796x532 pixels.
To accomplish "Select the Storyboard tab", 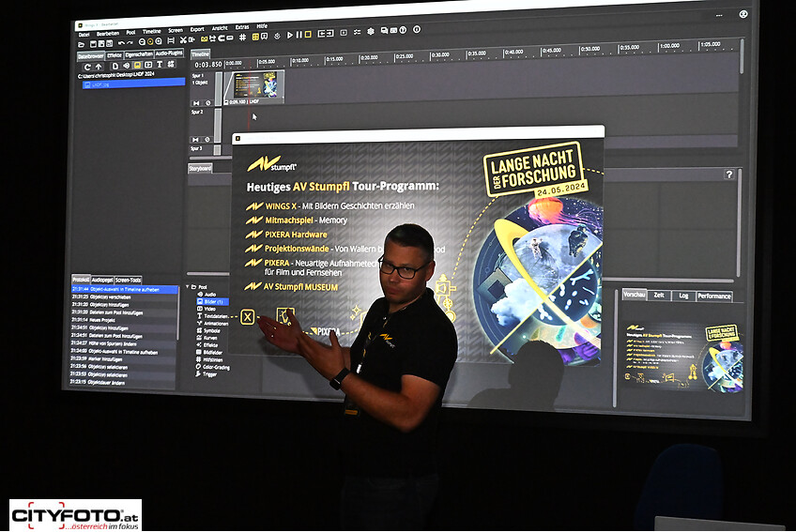I will coord(200,169).
